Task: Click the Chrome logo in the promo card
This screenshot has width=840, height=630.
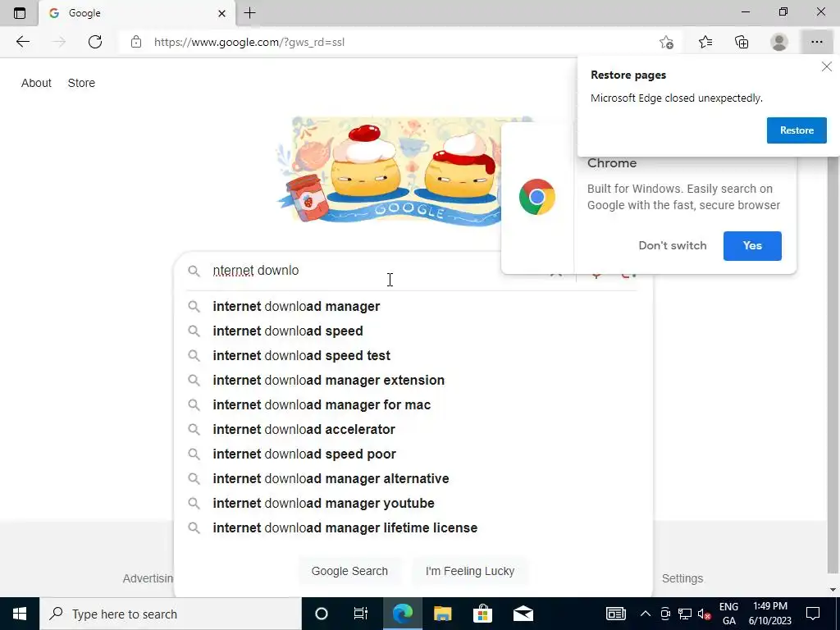Action: tap(536, 197)
